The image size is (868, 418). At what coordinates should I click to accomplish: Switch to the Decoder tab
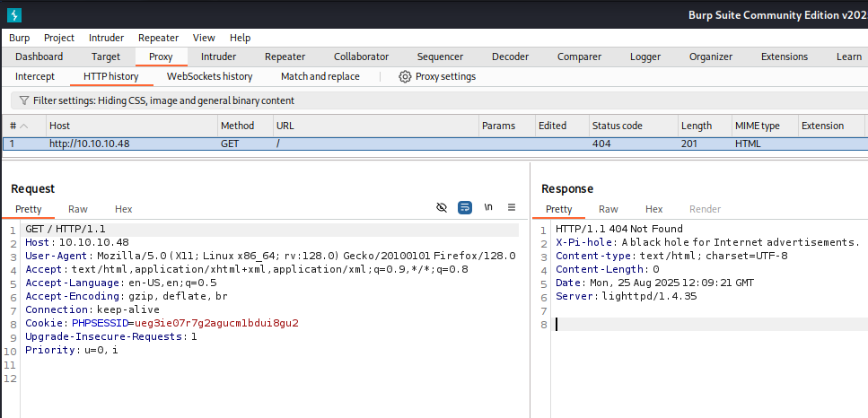click(509, 57)
